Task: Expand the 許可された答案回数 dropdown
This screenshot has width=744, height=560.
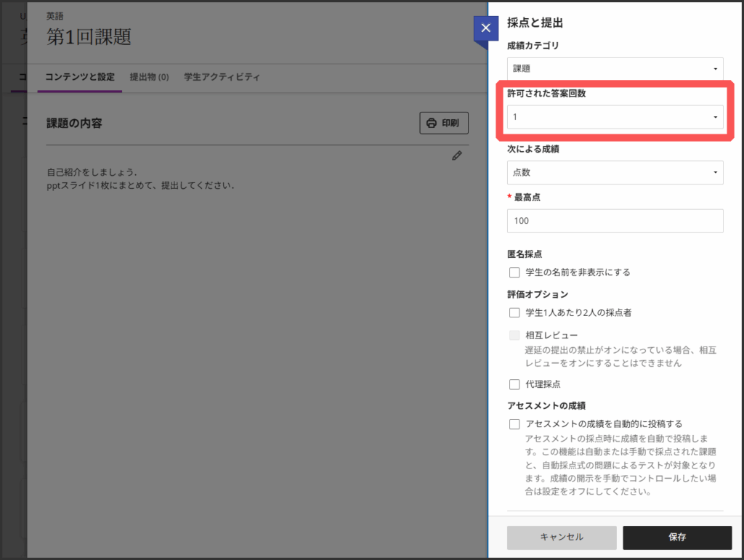Action: pyautogui.click(x=615, y=117)
